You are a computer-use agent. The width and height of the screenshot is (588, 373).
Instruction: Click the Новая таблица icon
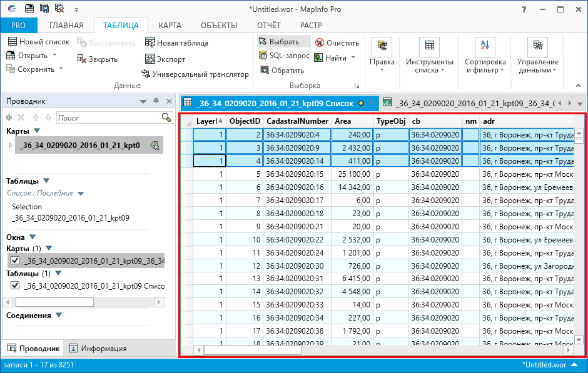[x=150, y=43]
